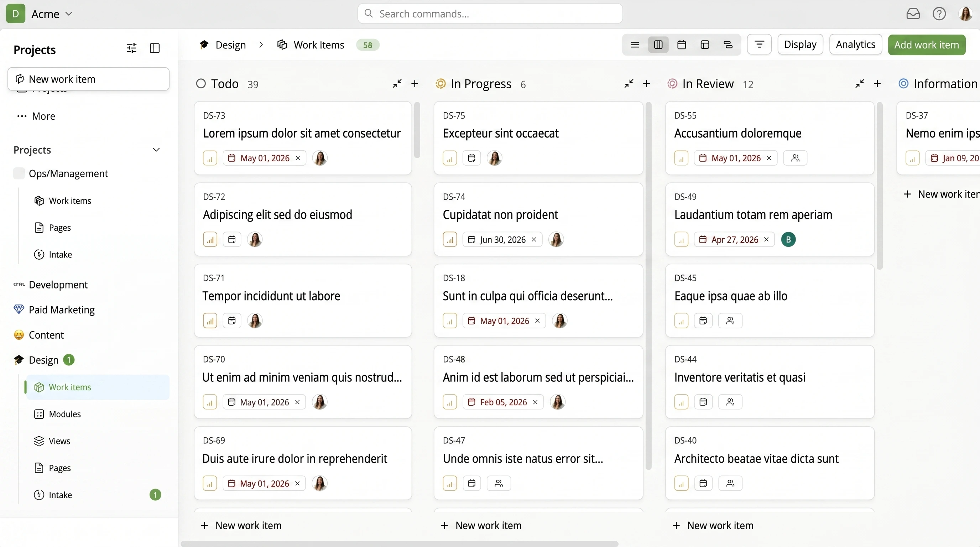980x547 pixels.
Task: Clear Feb 05, 2026 date on DS-48
Action: 535,402
